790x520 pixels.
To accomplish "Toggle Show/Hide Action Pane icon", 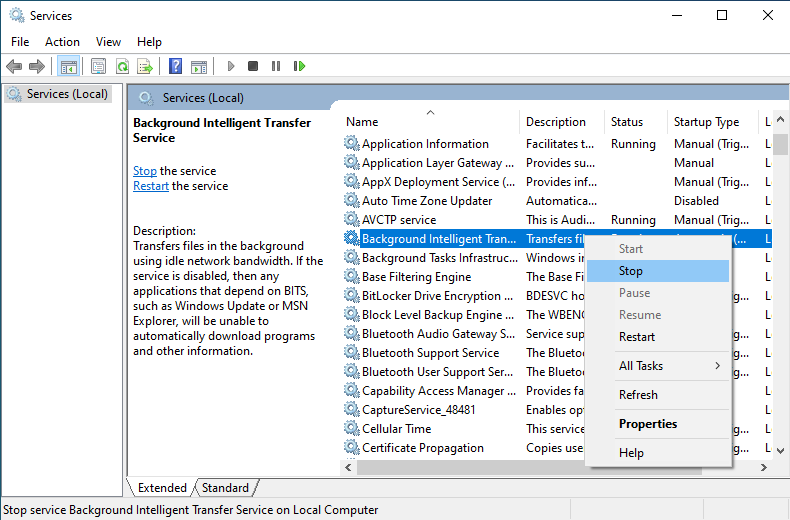I will (199, 66).
